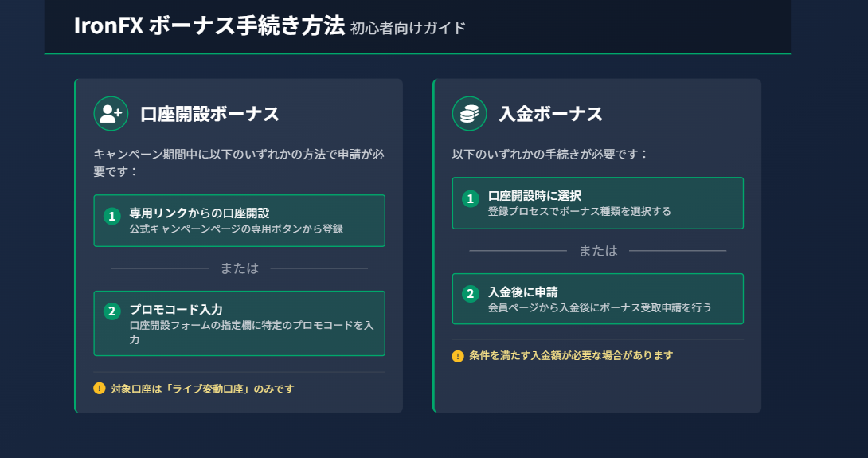This screenshot has height=458, width=868.
Task: Select the 専用リンクからの口座開設 option box
Action: coord(239,221)
